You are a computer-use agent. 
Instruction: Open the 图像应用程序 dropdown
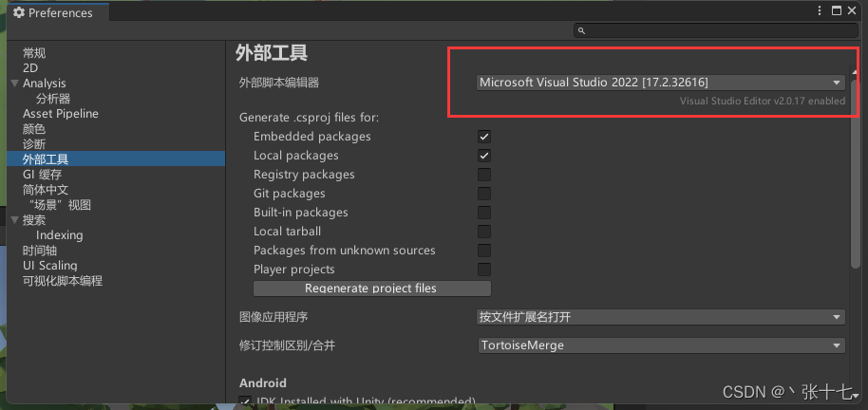click(x=660, y=317)
